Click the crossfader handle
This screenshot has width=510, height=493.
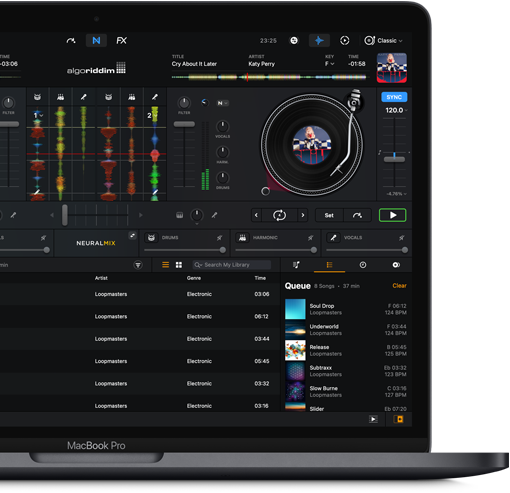[x=65, y=215]
